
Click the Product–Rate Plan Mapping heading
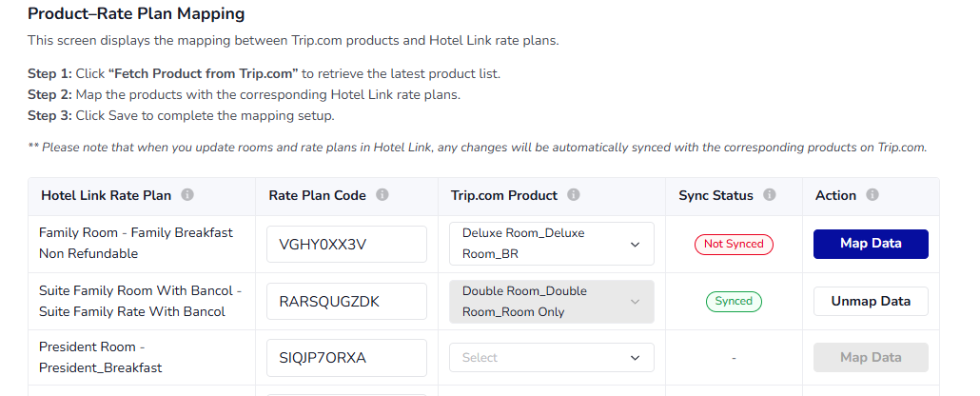pos(136,14)
